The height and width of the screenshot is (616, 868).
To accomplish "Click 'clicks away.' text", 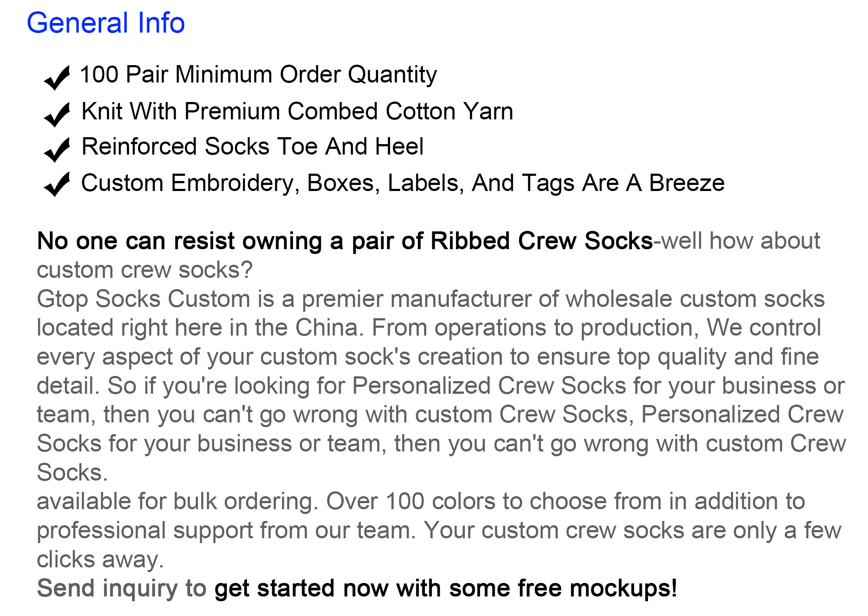I will pyautogui.click(x=100, y=560).
